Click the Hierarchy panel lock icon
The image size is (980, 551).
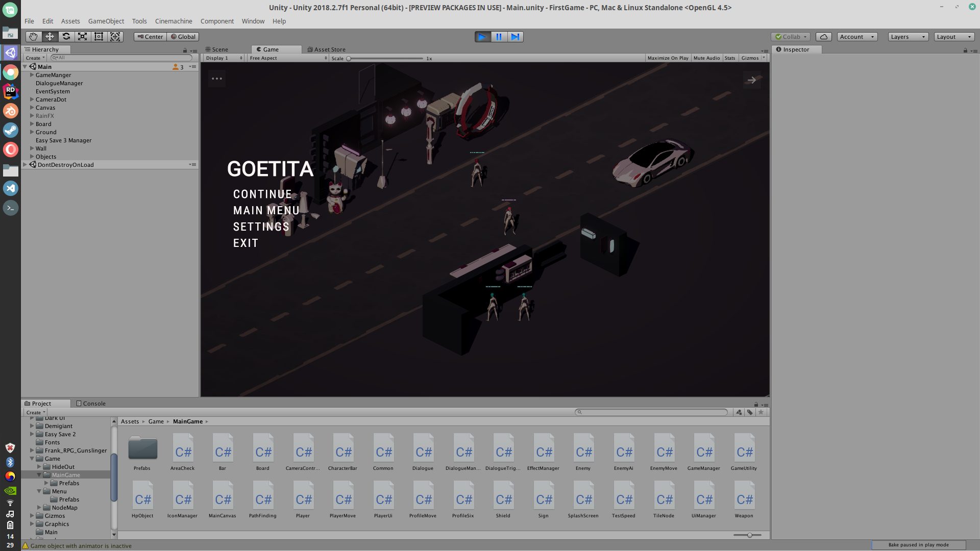[185, 50]
